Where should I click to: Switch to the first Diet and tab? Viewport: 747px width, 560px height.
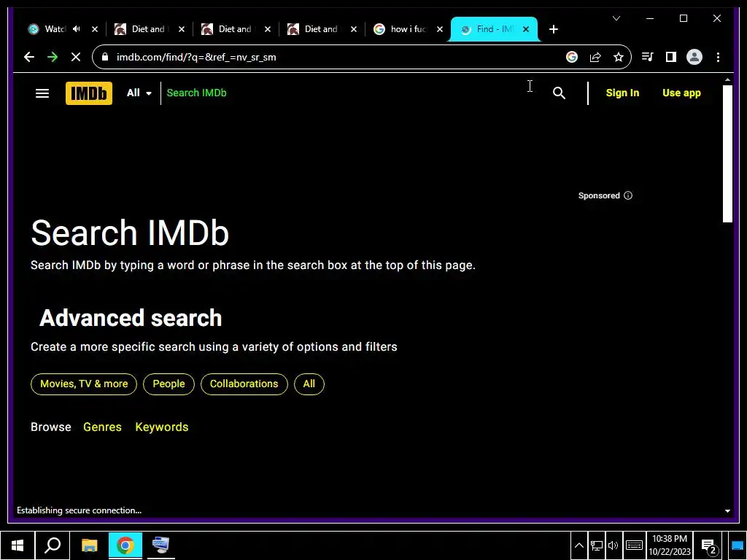click(x=143, y=29)
